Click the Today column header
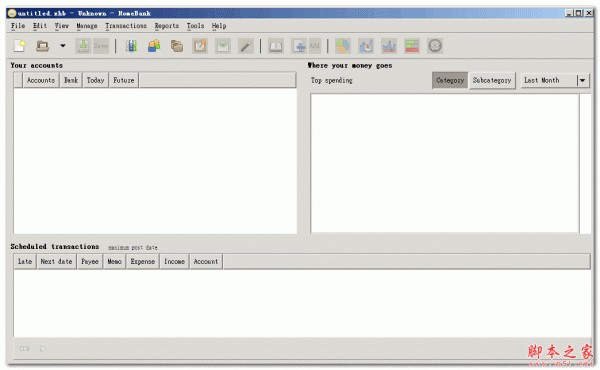The image size is (600, 370). 95,80
